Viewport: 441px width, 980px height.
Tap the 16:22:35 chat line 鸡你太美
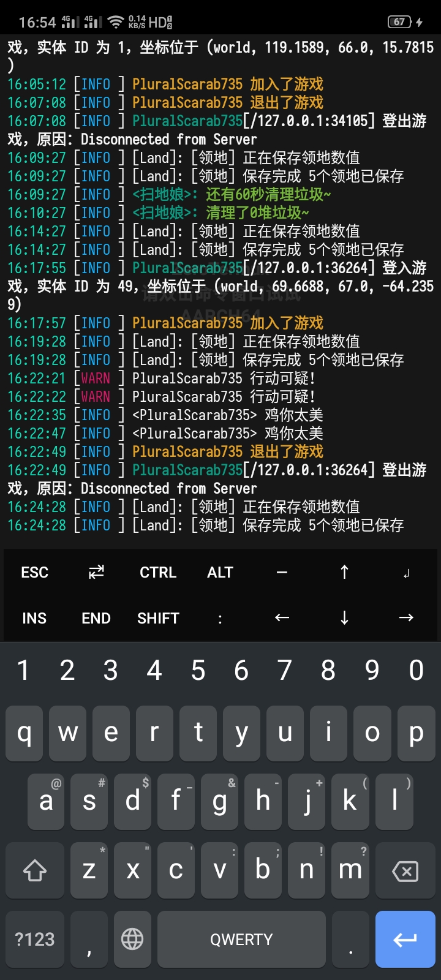[x=165, y=415]
